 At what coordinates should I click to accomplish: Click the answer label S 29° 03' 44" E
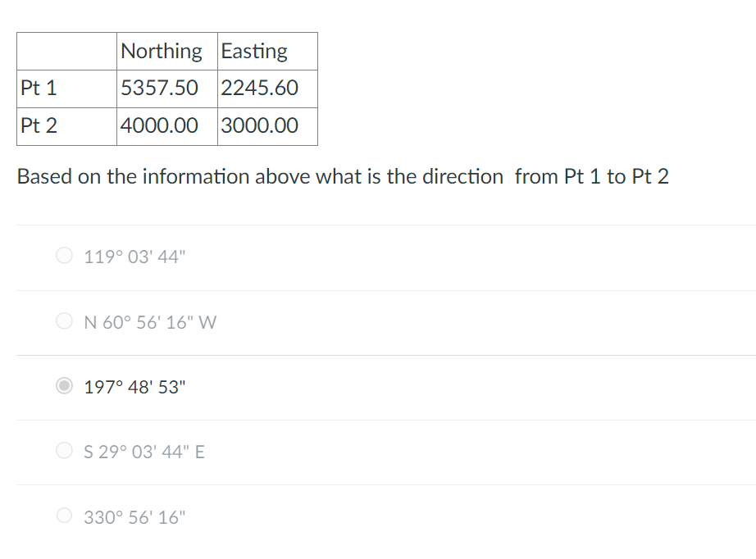tap(144, 452)
